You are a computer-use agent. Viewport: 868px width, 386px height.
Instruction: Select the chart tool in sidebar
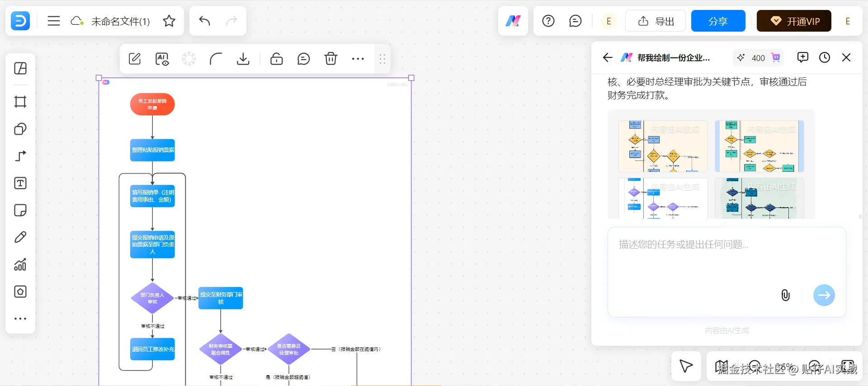(20, 264)
